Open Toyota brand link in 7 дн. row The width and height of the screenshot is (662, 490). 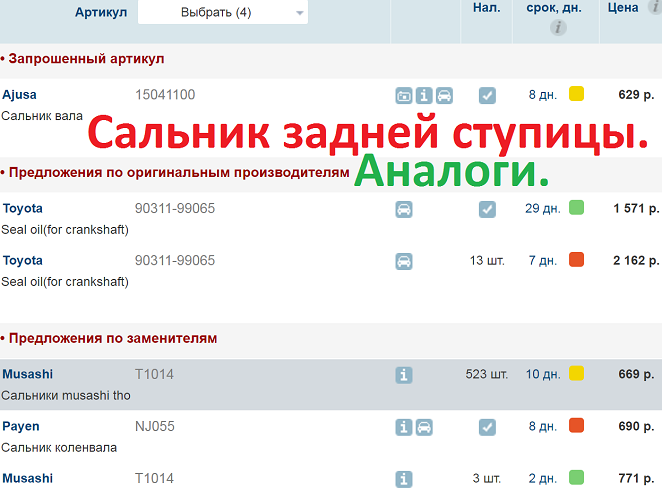pyautogui.click(x=23, y=260)
